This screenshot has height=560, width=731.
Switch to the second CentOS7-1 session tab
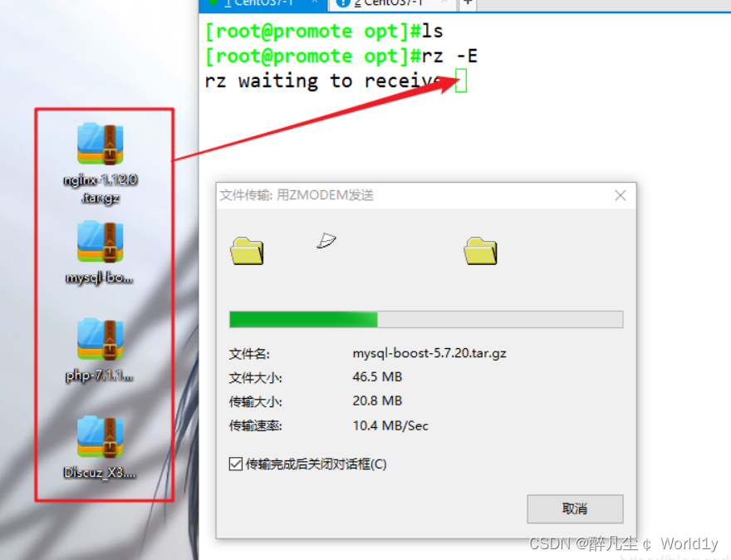393,5
